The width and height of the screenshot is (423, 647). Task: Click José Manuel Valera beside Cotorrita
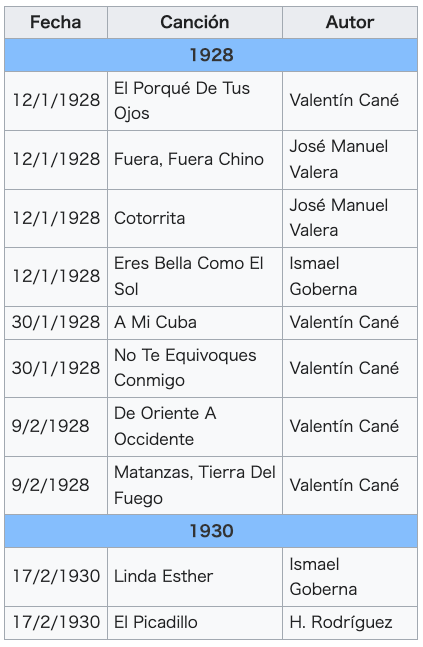350,218
